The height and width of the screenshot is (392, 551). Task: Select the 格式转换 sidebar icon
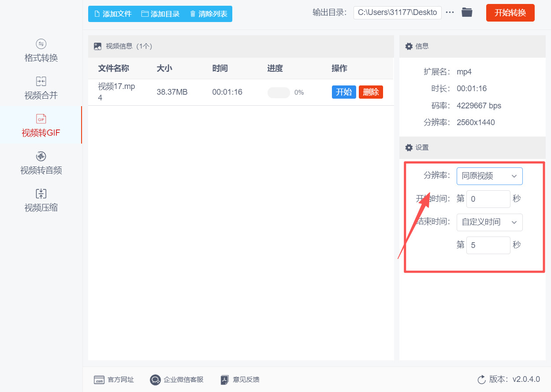pos(41,44)
